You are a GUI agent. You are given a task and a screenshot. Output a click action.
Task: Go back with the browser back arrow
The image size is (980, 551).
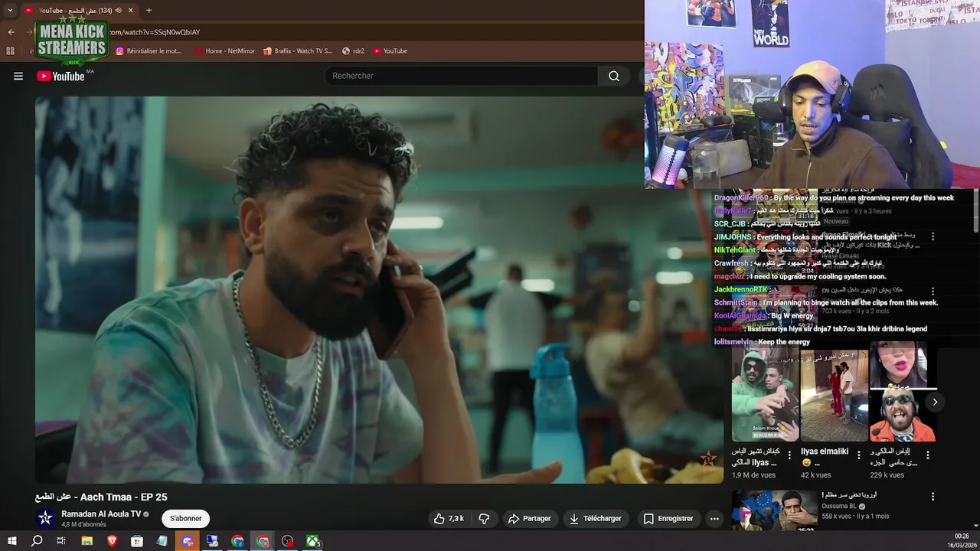click(x=11, y=32)
